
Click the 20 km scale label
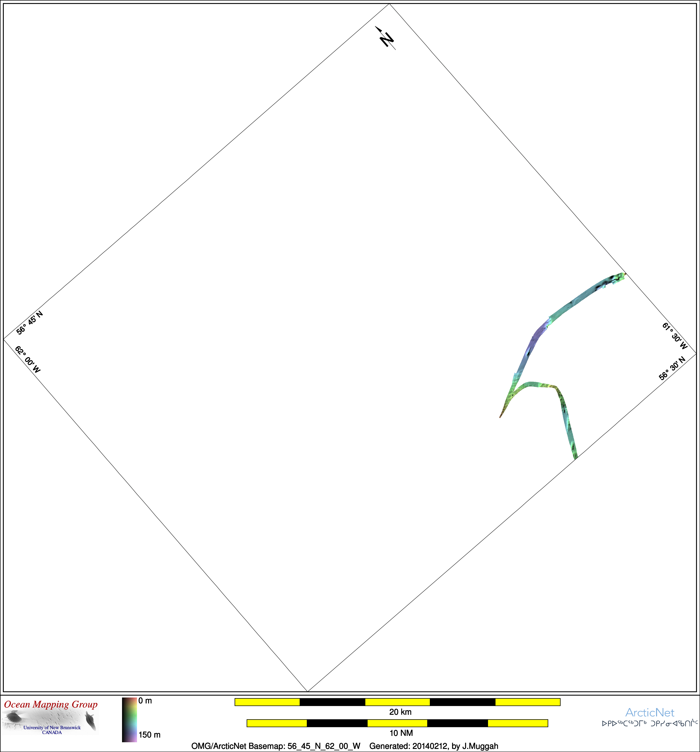tap(400, 712)
